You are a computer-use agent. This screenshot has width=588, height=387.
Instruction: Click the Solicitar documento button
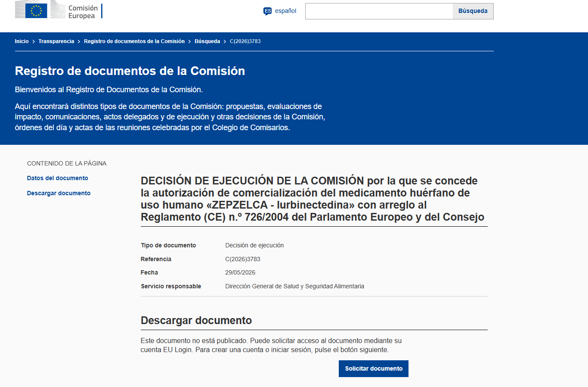point(374,368)
